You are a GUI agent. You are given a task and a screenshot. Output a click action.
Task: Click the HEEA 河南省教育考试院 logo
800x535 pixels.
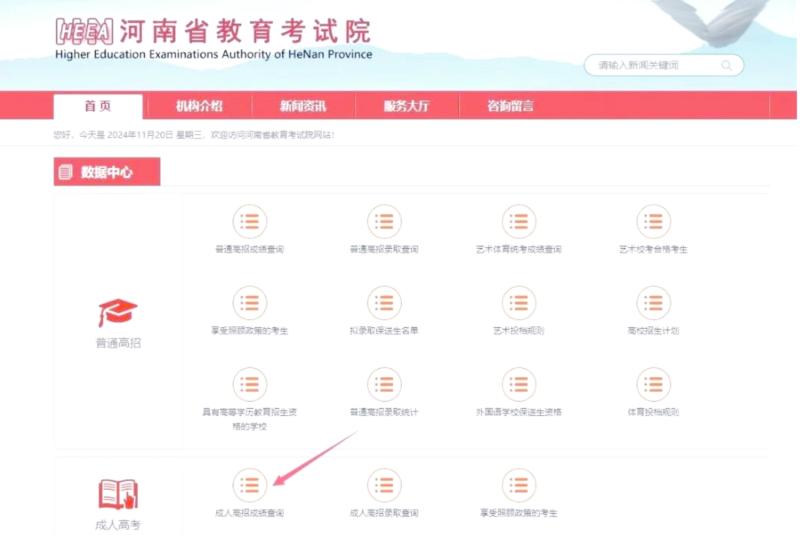[213, 39]
